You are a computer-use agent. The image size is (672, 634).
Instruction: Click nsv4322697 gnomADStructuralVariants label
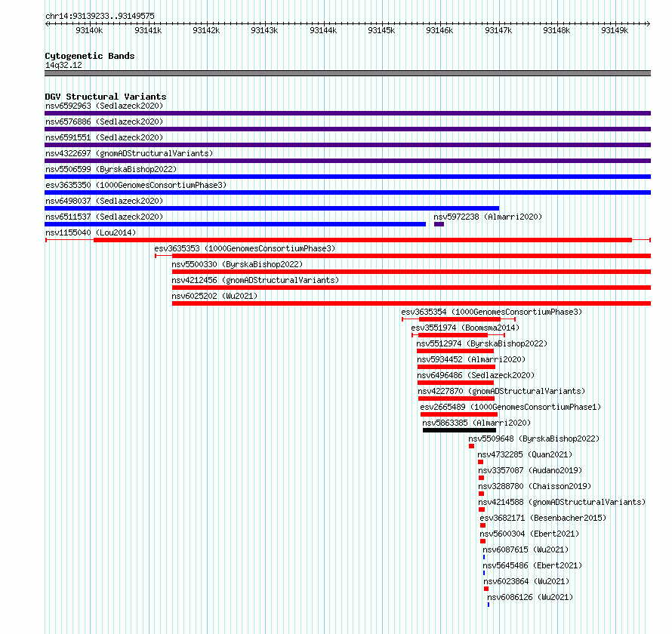coord(129,153)
